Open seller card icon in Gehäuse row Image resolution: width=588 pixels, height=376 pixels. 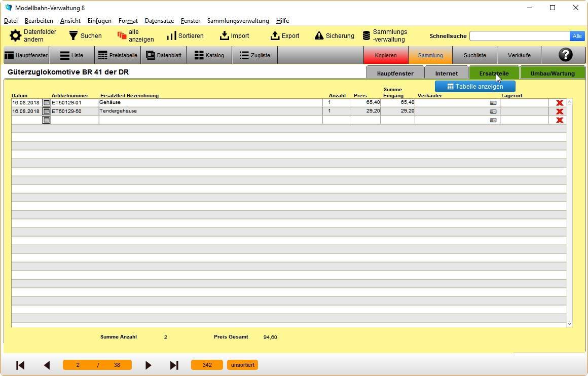493,103
